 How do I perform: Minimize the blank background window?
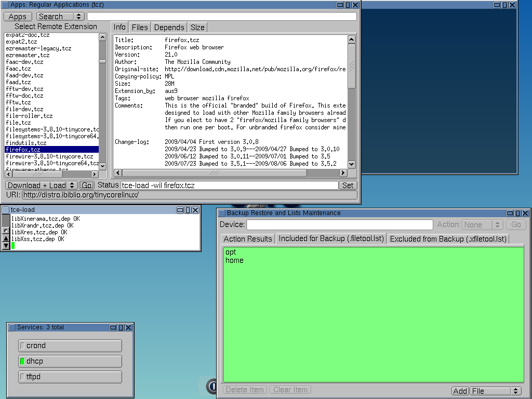click(497, 5)
